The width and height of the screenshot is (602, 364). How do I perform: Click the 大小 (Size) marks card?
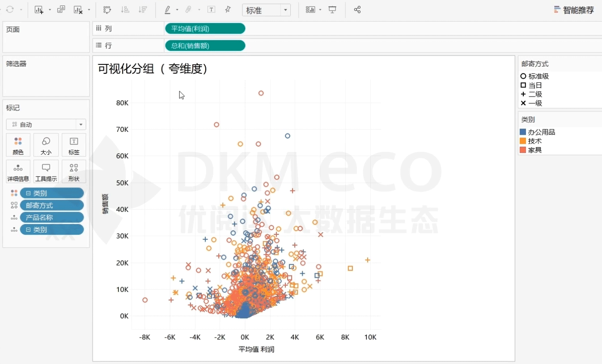click(46, 145)
